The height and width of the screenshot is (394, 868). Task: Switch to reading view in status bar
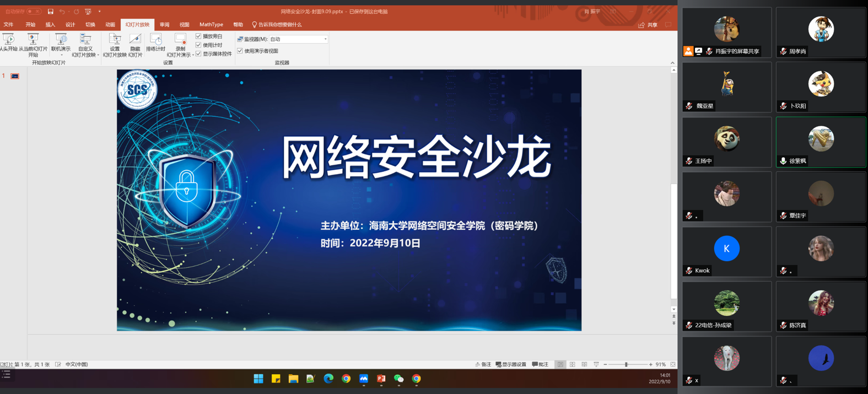point(584,365)
